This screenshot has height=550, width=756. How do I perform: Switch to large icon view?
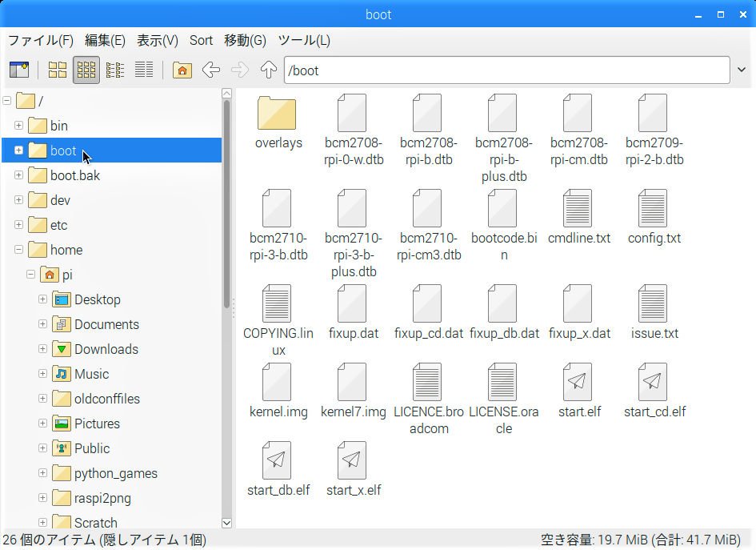point(58,70)
